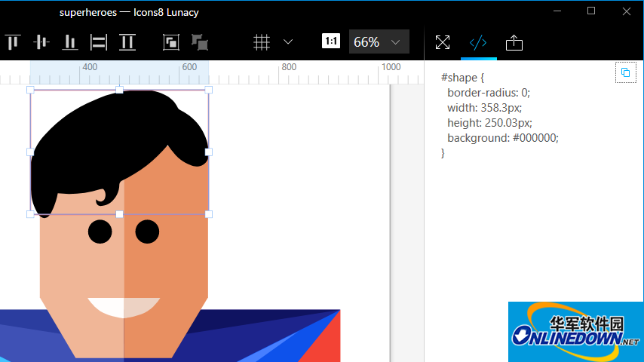Viewport: 644px width, 362px height.
Task: Reset zoom with 1:1 button
Action: click(x=330, y=41)
